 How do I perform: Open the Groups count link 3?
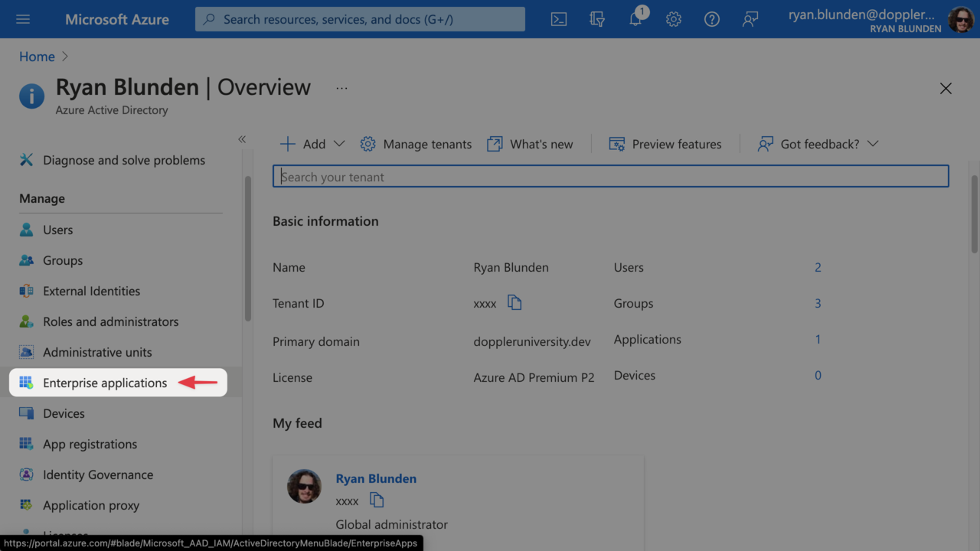[818, 303]
